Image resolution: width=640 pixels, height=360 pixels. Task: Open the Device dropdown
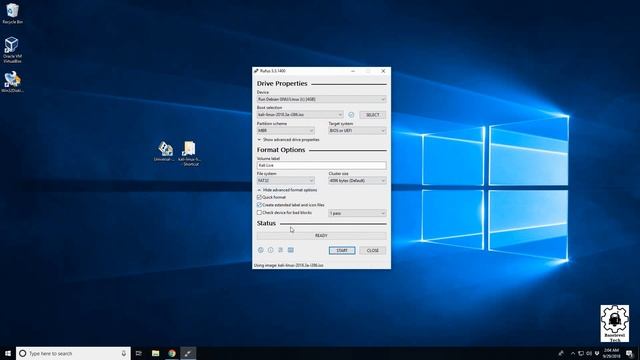(321, 99)
